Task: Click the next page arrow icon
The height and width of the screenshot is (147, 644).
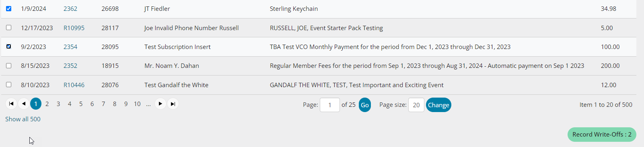Action: [x=160, y=104]
